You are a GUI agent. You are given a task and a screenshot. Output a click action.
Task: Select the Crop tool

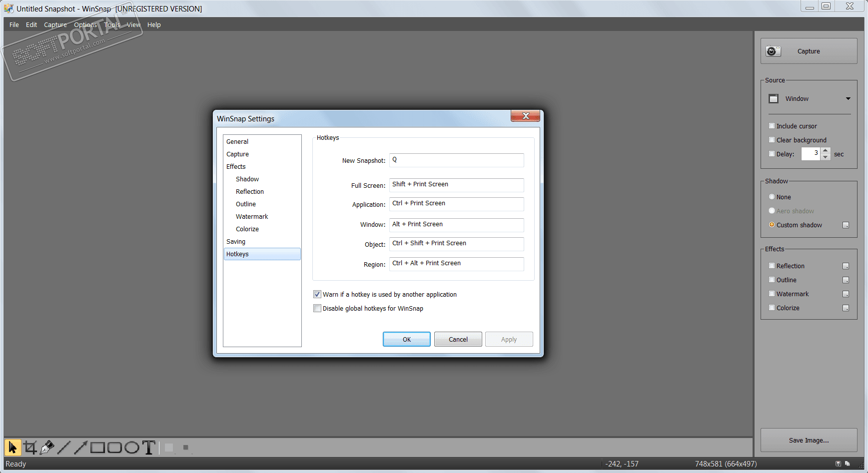[x=30, y=448]
